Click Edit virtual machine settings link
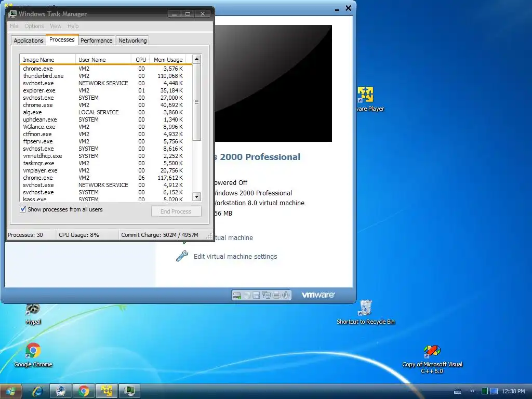532x399 pixels. coord(235,257)
